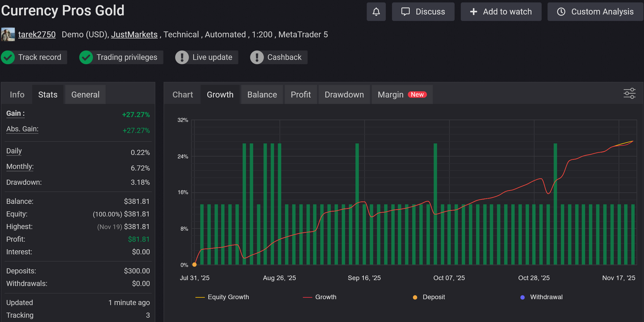Viewport: 644px width, 322px height.
Task: Open the Custom Analysis button
Action: click(x=595, y=12)
